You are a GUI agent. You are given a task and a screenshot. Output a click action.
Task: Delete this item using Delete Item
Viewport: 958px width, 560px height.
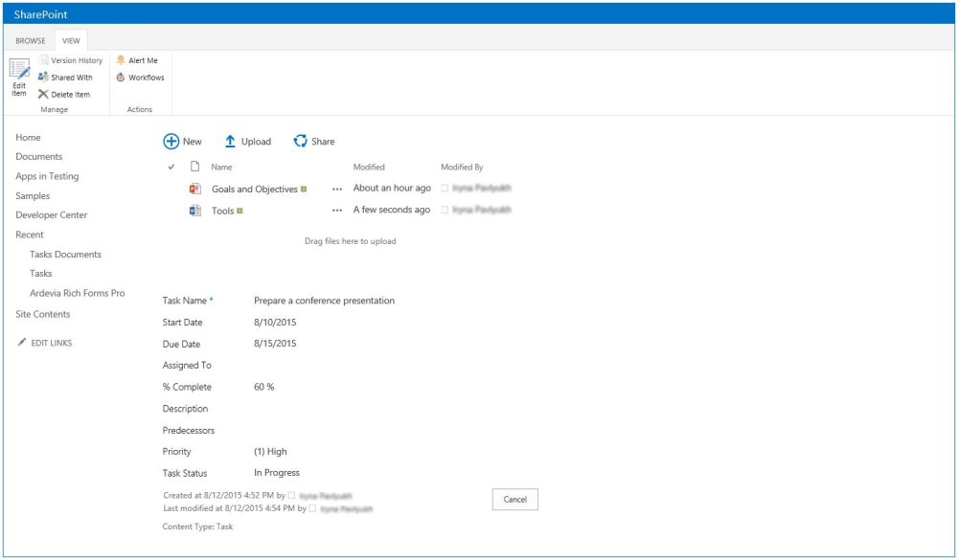(x=64, y=95)
